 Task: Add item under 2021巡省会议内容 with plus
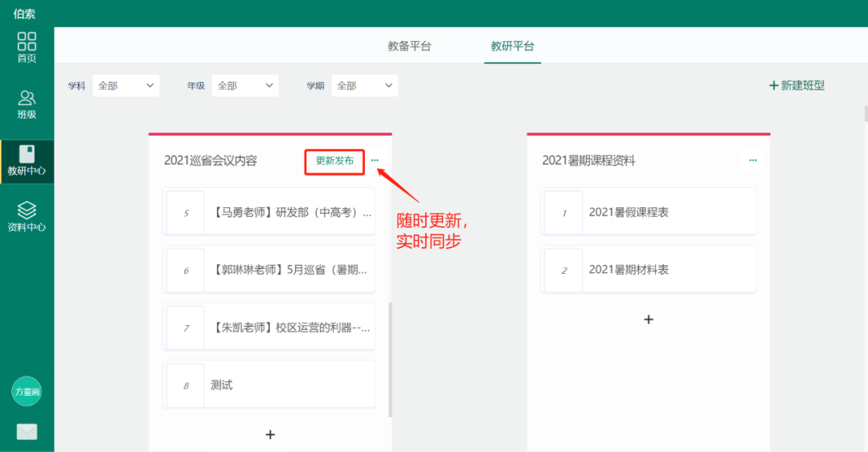[x=270, y=435]
